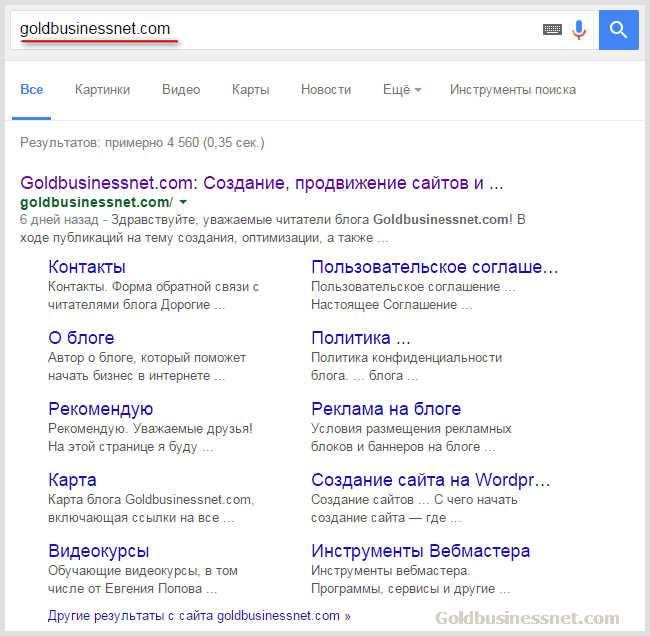Click description 'Обучающие видеокурсы, в том'
The width and height of the screenshot is (650, 636).
click(x=143, y=570)
